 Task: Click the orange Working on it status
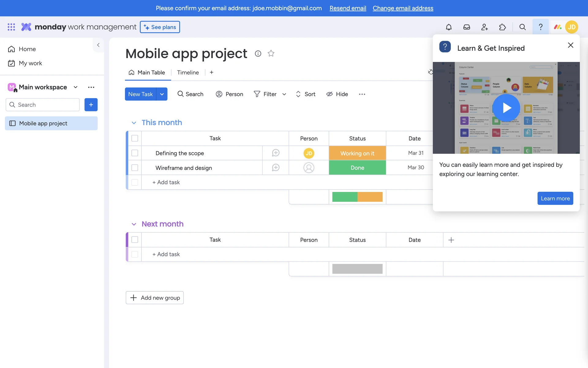[357, 153]
